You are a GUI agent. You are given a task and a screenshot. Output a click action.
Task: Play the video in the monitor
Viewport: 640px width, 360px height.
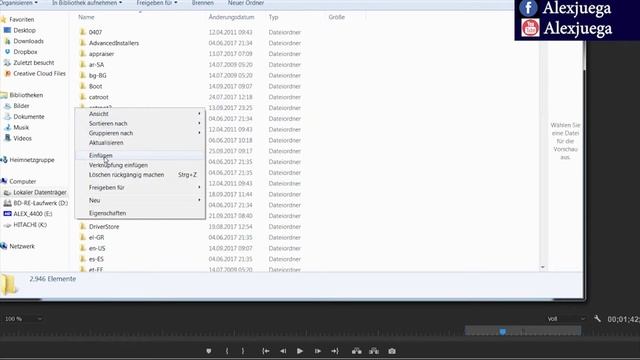tap(300, 351)
